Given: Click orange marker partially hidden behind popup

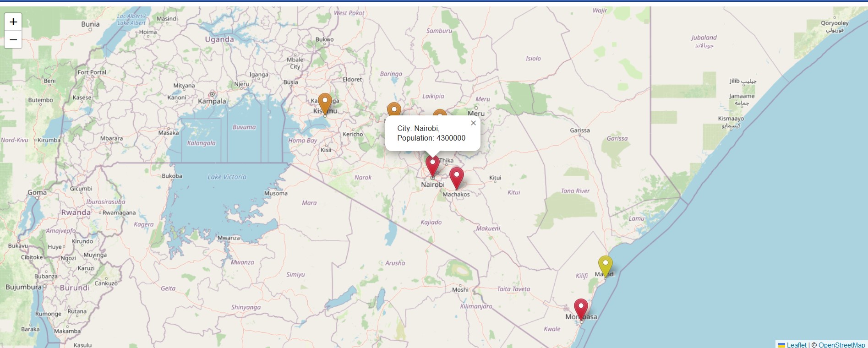Looking at the screenshot, I should [440, 113].
